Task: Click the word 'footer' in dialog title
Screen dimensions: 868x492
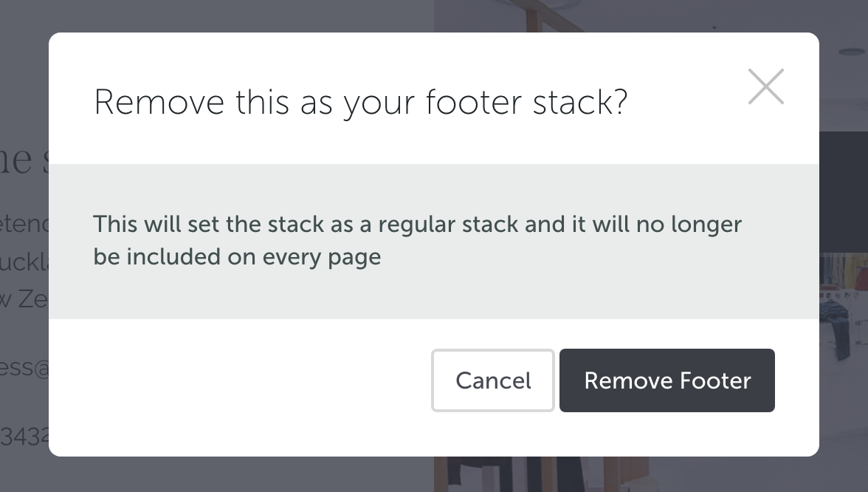Action: tap(473, 102)
